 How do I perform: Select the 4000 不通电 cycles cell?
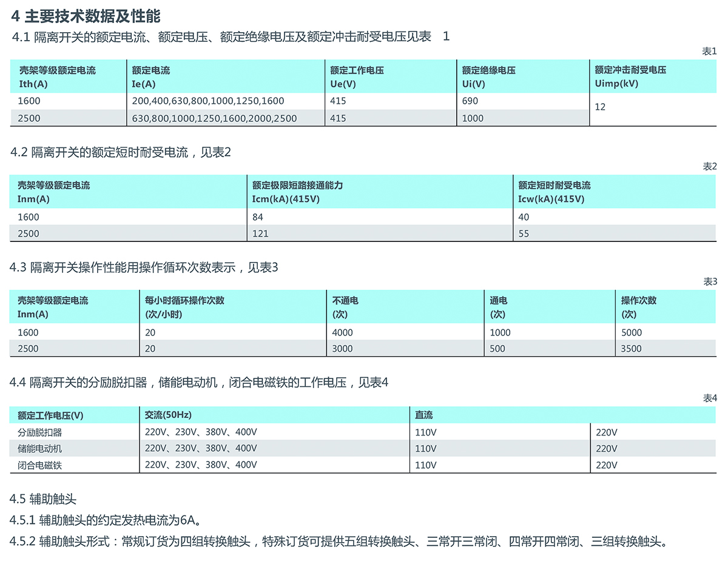343,332
